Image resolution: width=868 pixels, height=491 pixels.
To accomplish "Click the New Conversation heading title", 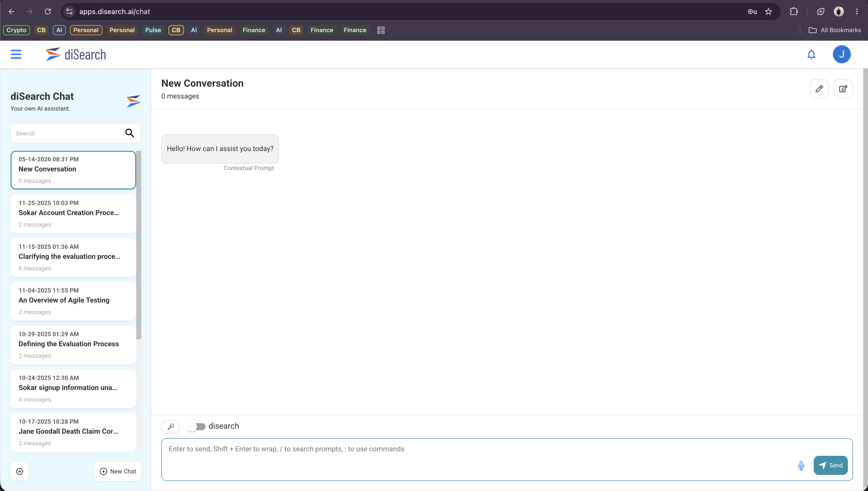I will tap(202, 83).
